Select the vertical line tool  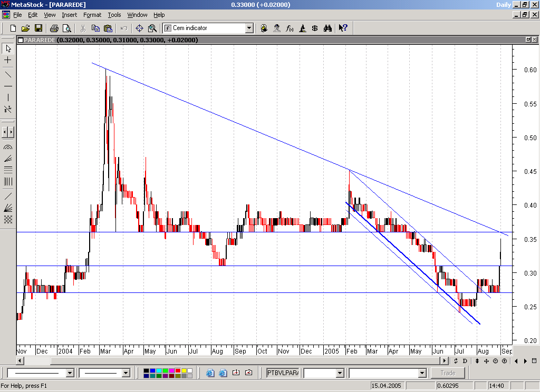(x=8, y=98)
